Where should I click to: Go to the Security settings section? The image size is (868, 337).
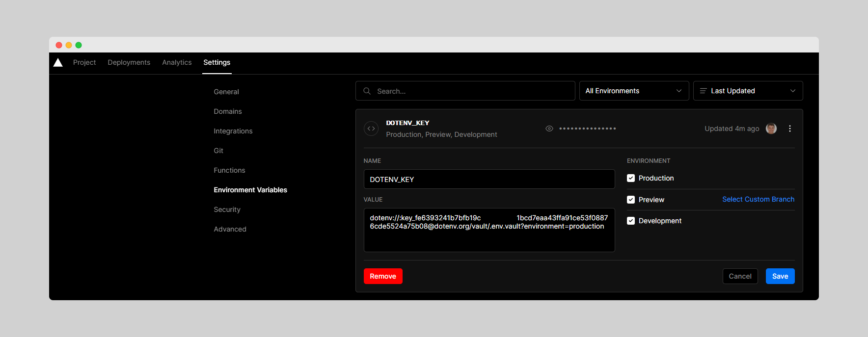click(227, 209)
